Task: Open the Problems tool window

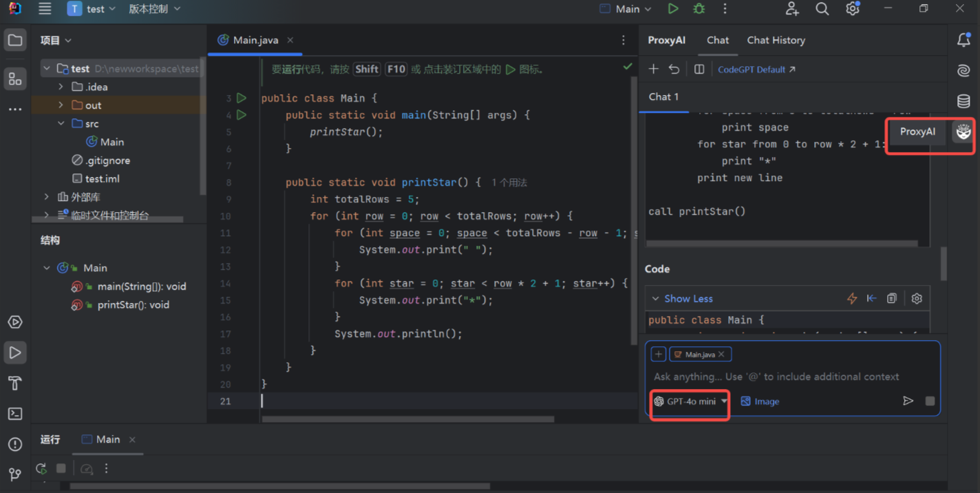Action: pyautogui.click(x=15, y=444)
